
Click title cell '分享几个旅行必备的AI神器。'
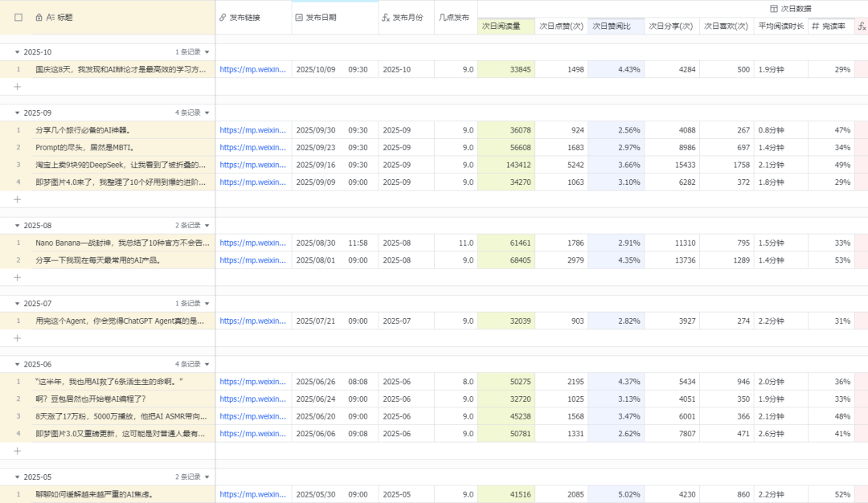point(122,130)
